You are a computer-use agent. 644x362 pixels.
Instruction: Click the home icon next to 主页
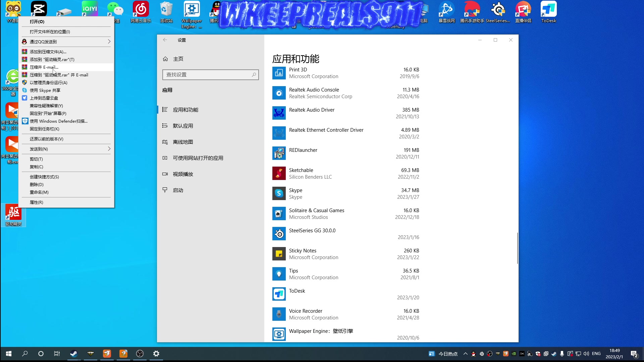(x=165, y=59)
